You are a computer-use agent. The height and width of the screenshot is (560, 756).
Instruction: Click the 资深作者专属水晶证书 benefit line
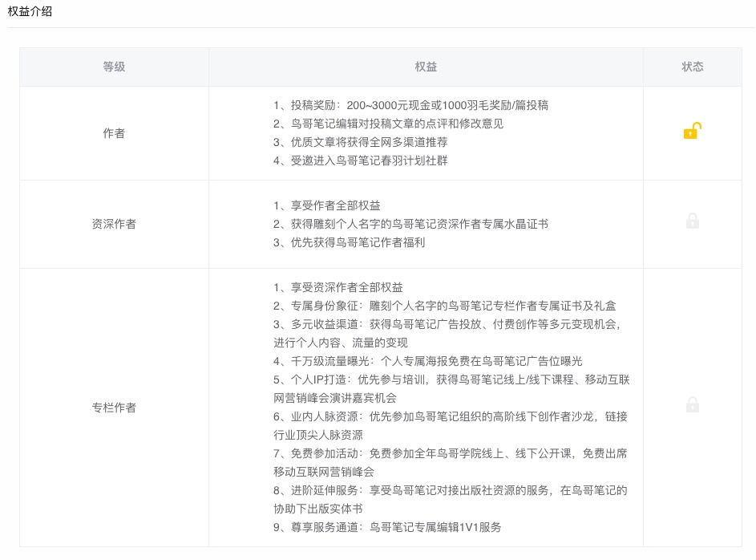[410, 224]
